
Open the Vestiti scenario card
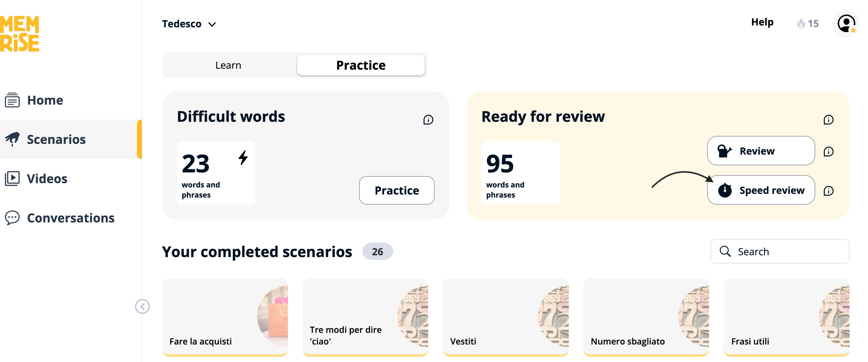click(506, 317)
